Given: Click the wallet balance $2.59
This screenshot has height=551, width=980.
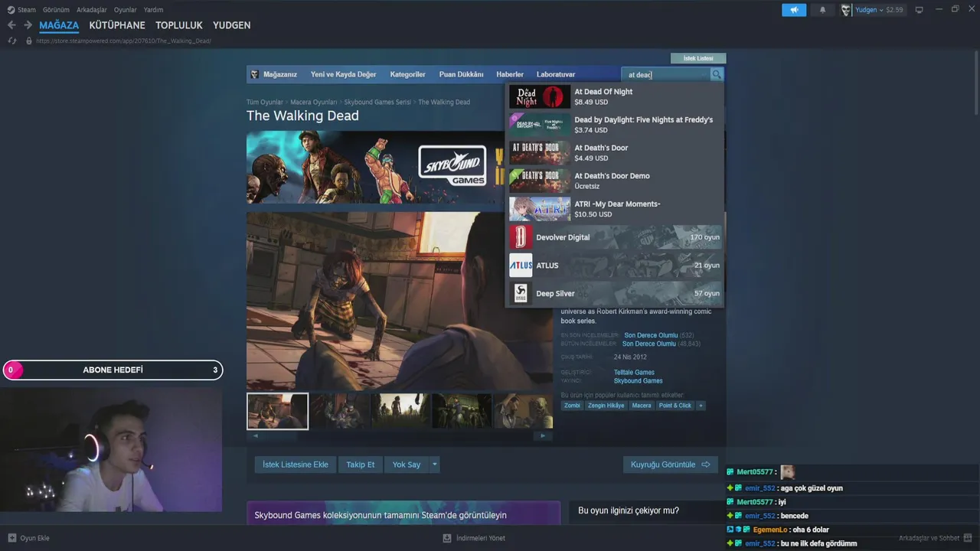Looking at the screenshot, I should pyautogui.click(x=894, y=10).
